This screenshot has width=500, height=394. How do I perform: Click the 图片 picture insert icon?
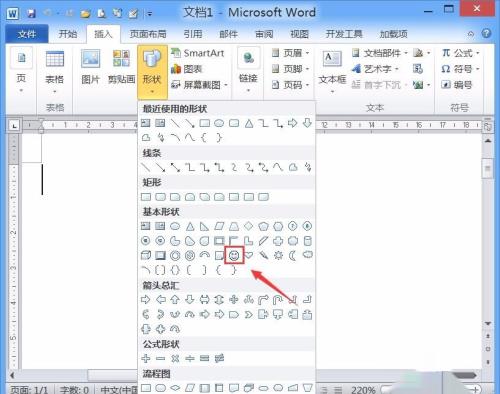click(x=90, y=67)
